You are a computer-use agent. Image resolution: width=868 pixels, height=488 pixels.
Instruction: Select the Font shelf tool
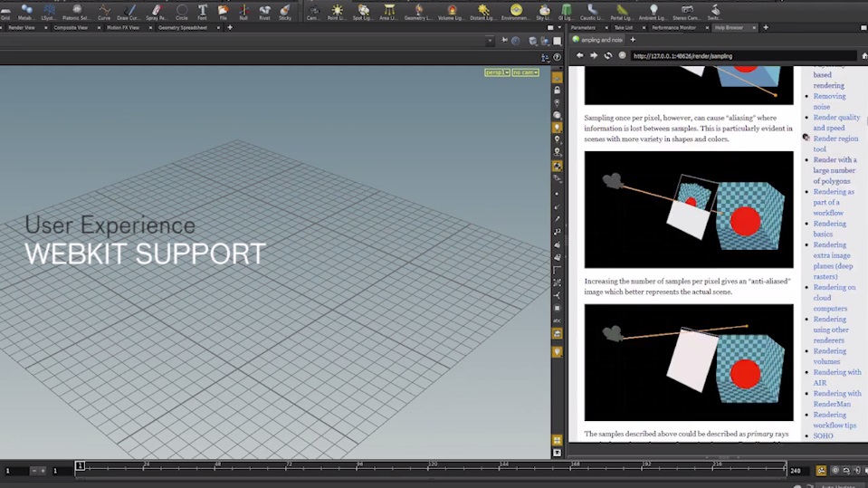pos(203,11)
